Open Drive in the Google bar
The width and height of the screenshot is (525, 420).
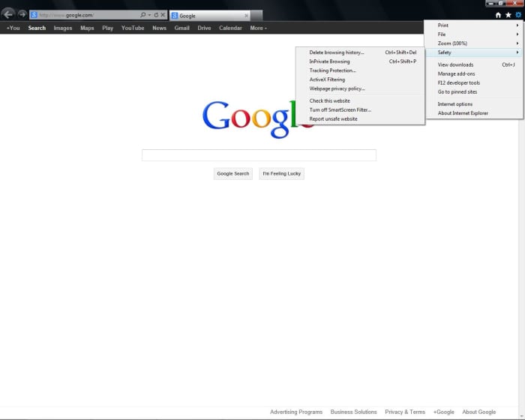pyautogui.click(x=204, y=28)
